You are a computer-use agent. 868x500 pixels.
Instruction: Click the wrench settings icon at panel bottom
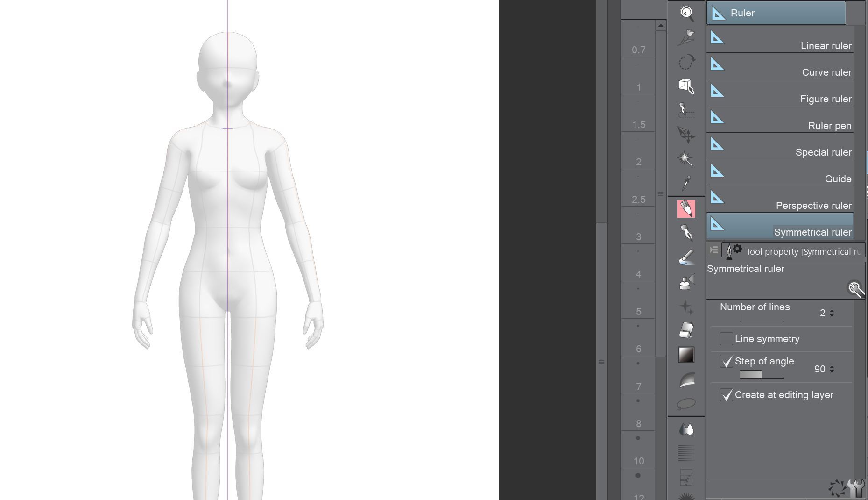(856, 488)
